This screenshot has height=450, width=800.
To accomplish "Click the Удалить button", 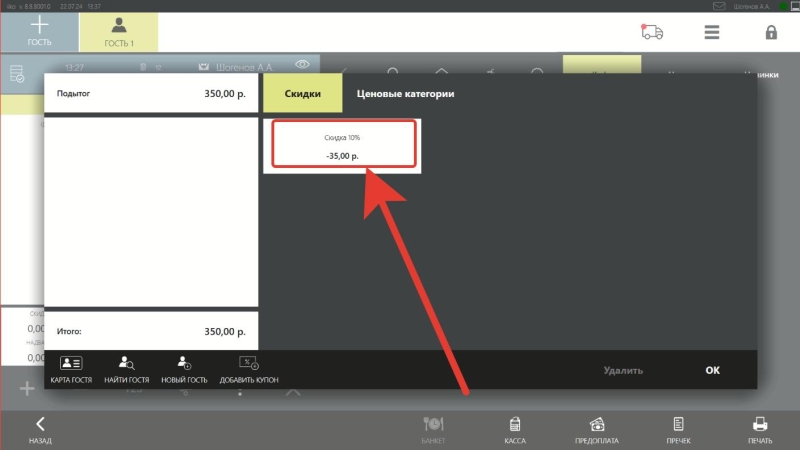I will coord(623,370).
